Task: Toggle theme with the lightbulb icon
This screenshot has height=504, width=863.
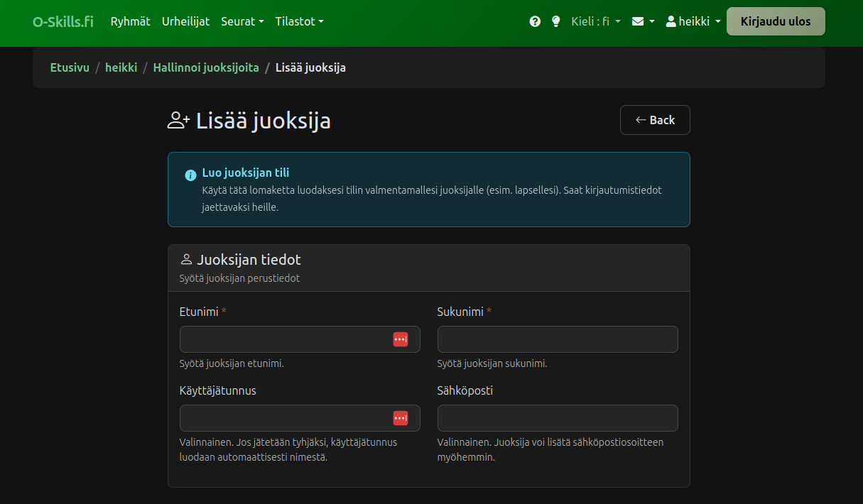Action: (555, 21)
